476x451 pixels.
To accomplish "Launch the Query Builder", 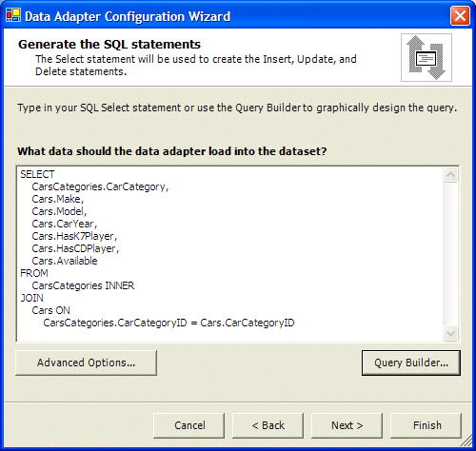I will pos(411,363).
